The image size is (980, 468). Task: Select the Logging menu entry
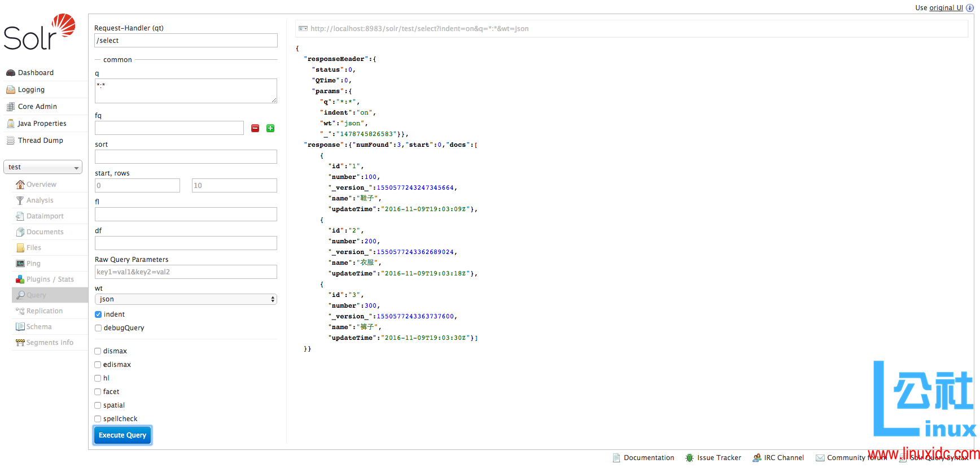pos(31,90)
